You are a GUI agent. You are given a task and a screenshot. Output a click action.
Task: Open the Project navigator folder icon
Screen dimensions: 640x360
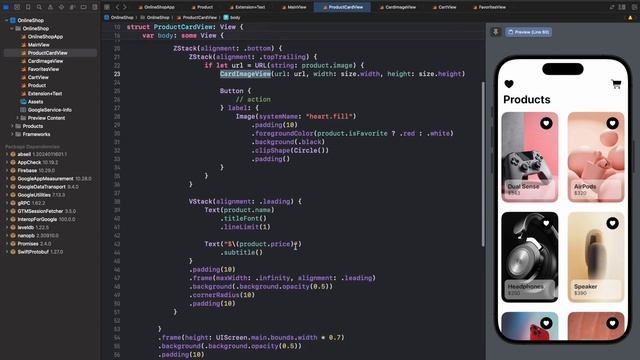(x=6, y=7)
